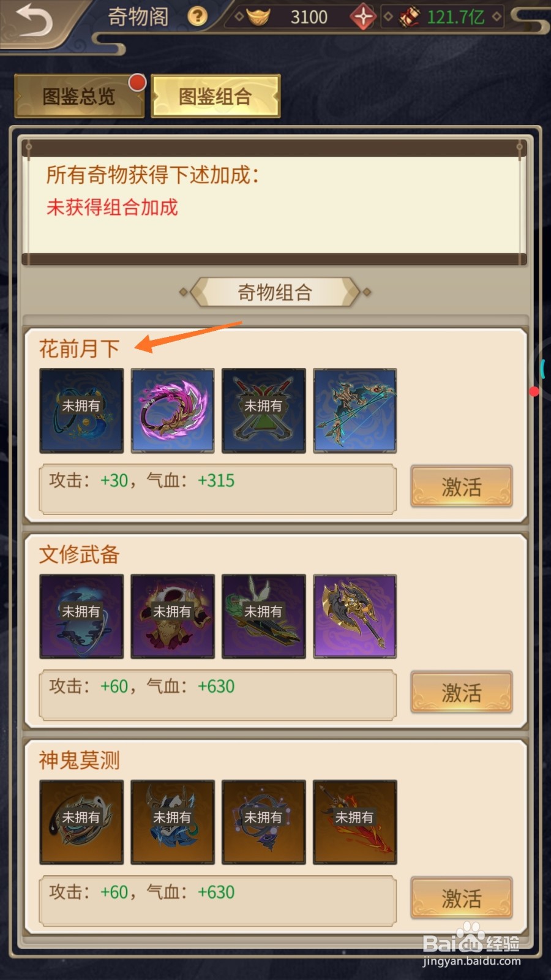Screen dimensions: 551x980
Task: Tap the 奇物组合 section header
Action: click(275, 292)
